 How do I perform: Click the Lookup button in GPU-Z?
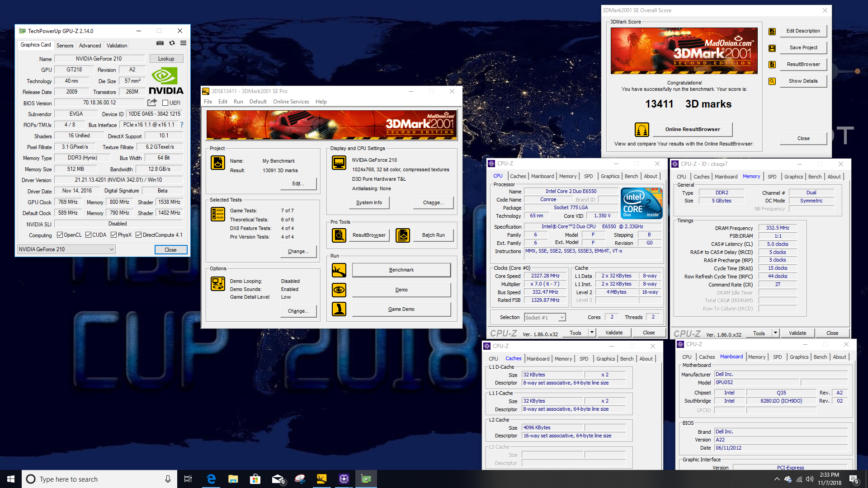(166, 59)
